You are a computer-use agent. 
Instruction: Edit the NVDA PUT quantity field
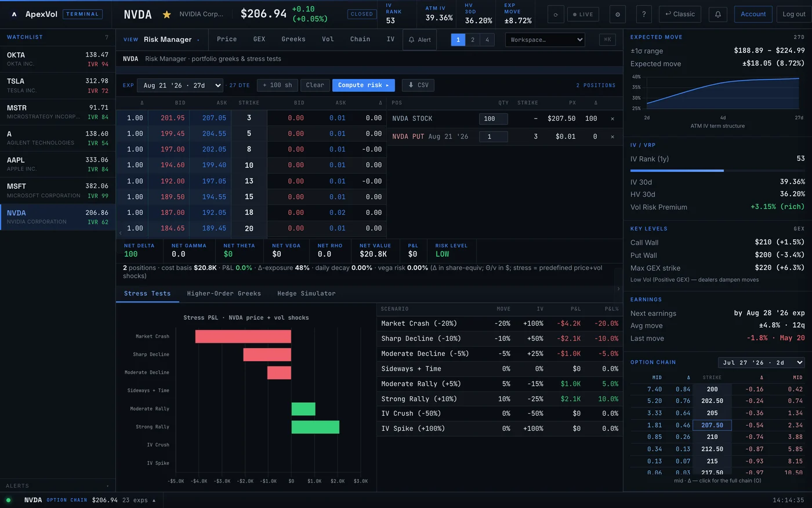point(493,137)
